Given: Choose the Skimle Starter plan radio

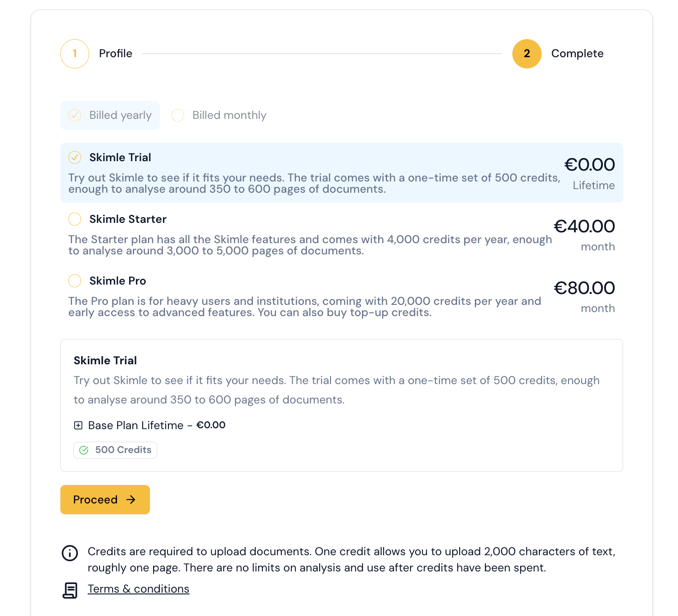Looking at the screenshot, I should (x=75, y=219).
